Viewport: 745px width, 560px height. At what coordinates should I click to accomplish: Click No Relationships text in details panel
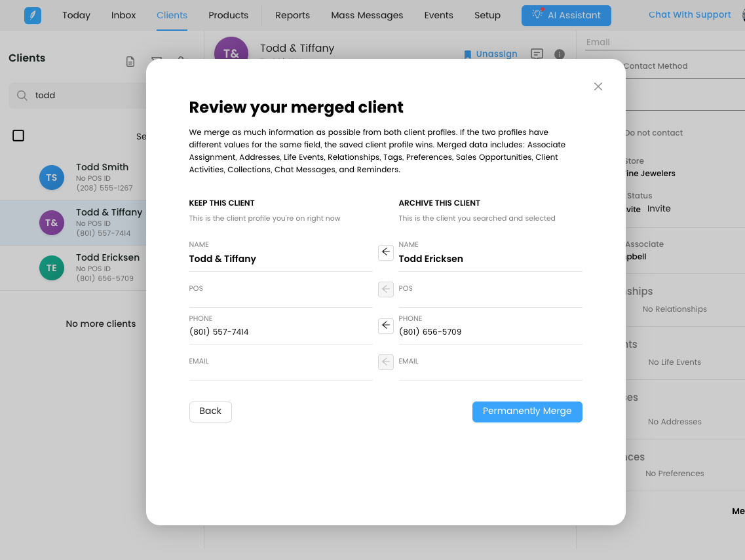674,309
